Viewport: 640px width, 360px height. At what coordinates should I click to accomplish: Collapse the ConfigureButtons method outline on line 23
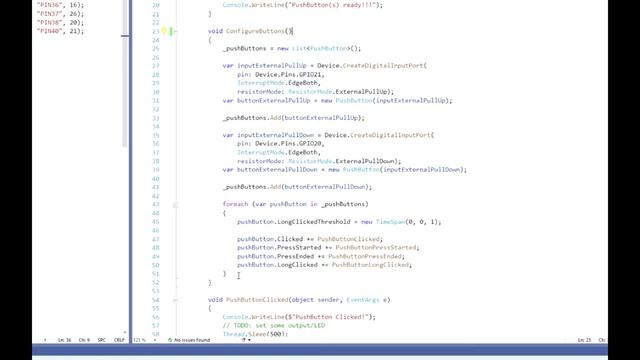point(176,31)
